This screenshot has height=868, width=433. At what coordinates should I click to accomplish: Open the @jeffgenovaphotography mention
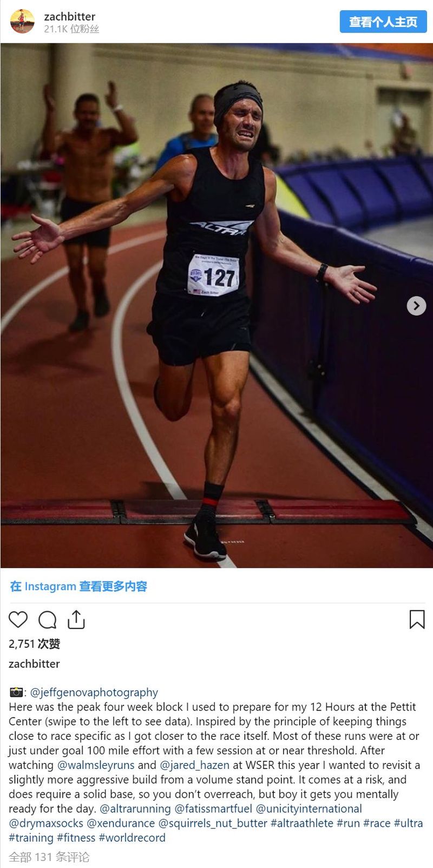coord(94,692)
